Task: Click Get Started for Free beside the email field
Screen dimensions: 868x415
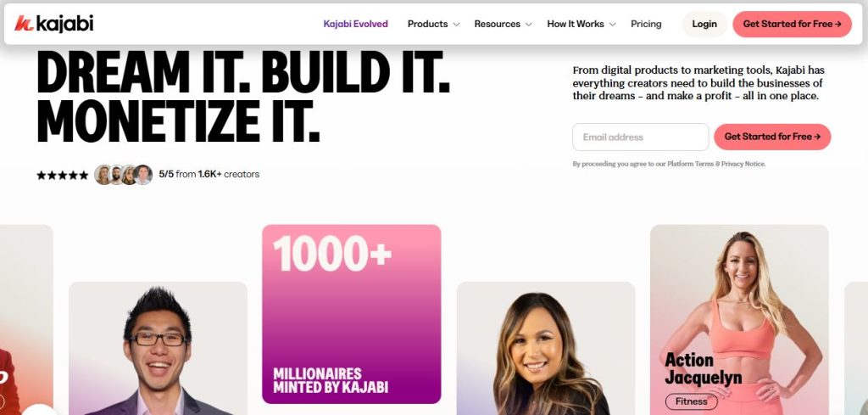Action: pos(772,137)
